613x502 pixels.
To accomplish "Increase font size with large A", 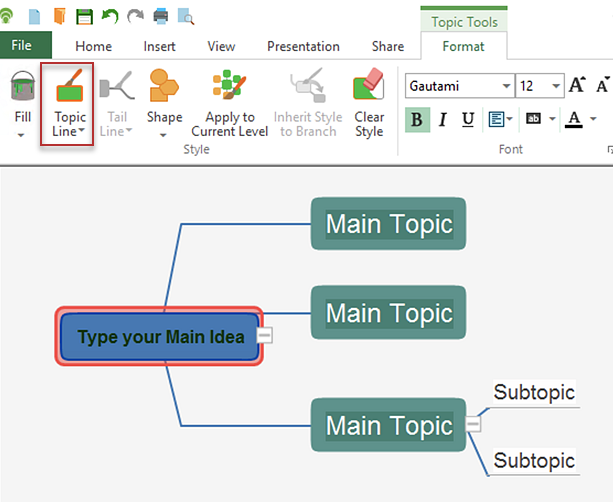I will click(577, 85).
